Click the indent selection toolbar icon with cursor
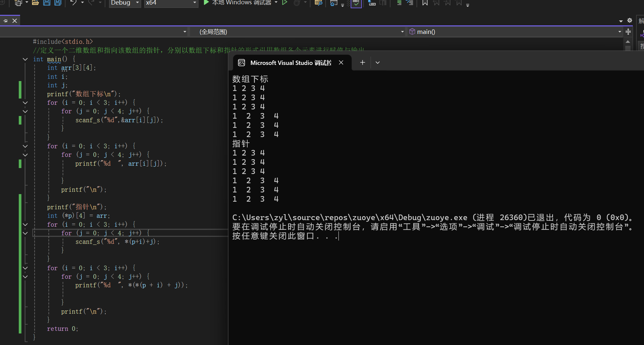This screenshot has height=345, width=644. click(x=372, y=3)
